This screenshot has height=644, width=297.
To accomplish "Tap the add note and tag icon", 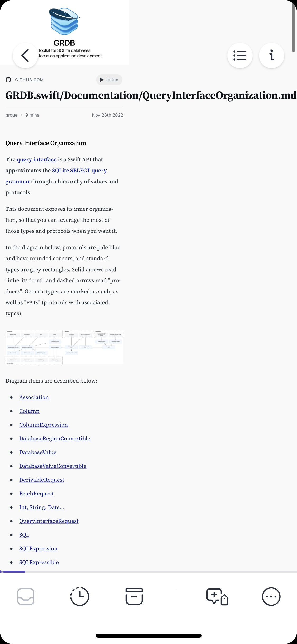I will 217,596.
